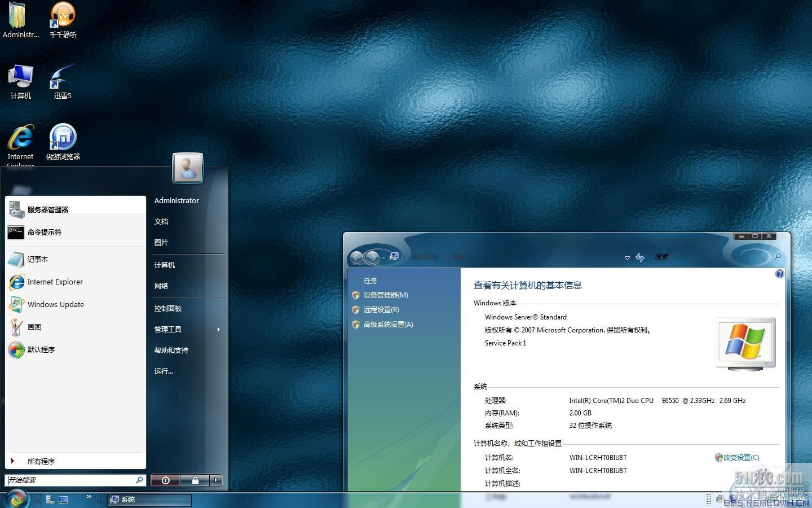Click the show desktop quick launch icon
Image resolution: width=812 pixels, height=508 pixels.
pyautogui.click(x=63, y=500)
